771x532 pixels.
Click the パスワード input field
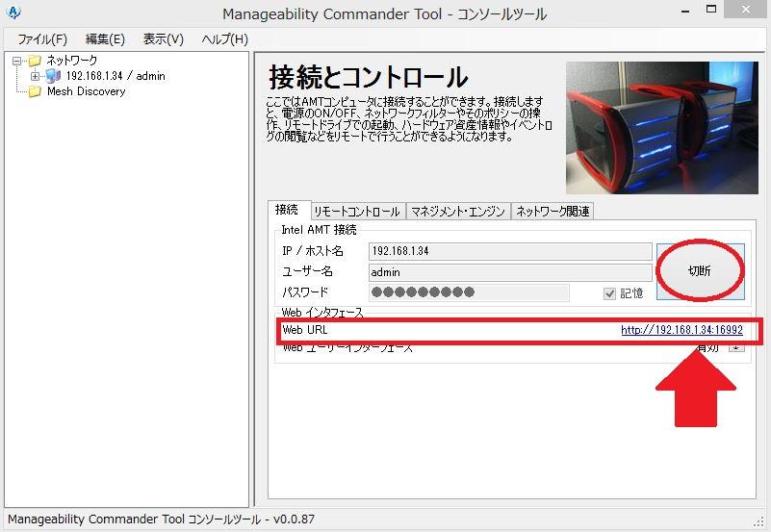(x=469, y=292)
